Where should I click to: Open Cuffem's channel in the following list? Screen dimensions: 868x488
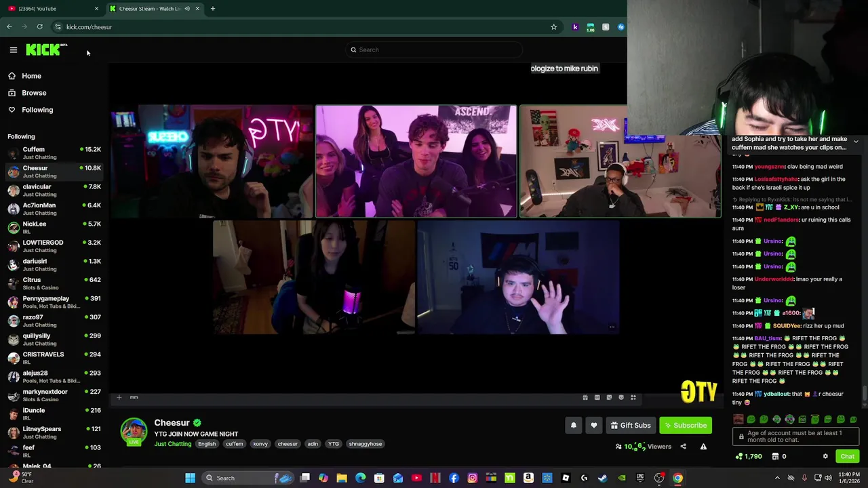click(x=54, y=152)
